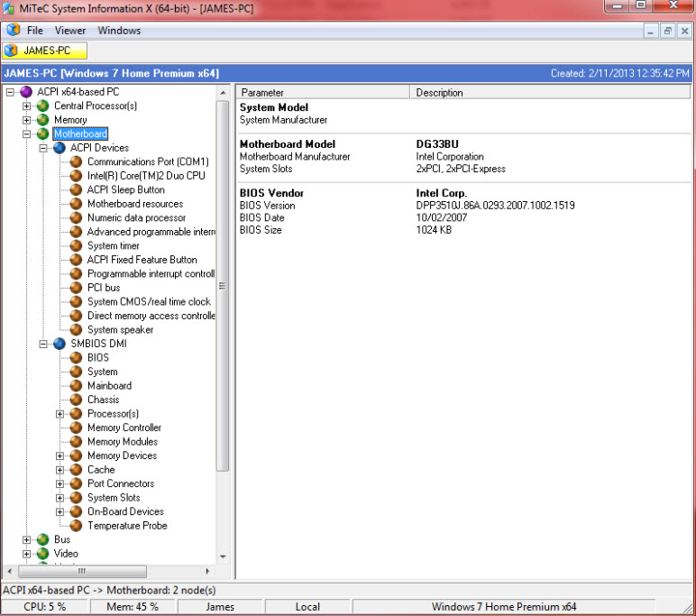Collapse the SMBIOS DMI branch
The height and width of the screenshot is (616, 696).
(x=43, y=345)
